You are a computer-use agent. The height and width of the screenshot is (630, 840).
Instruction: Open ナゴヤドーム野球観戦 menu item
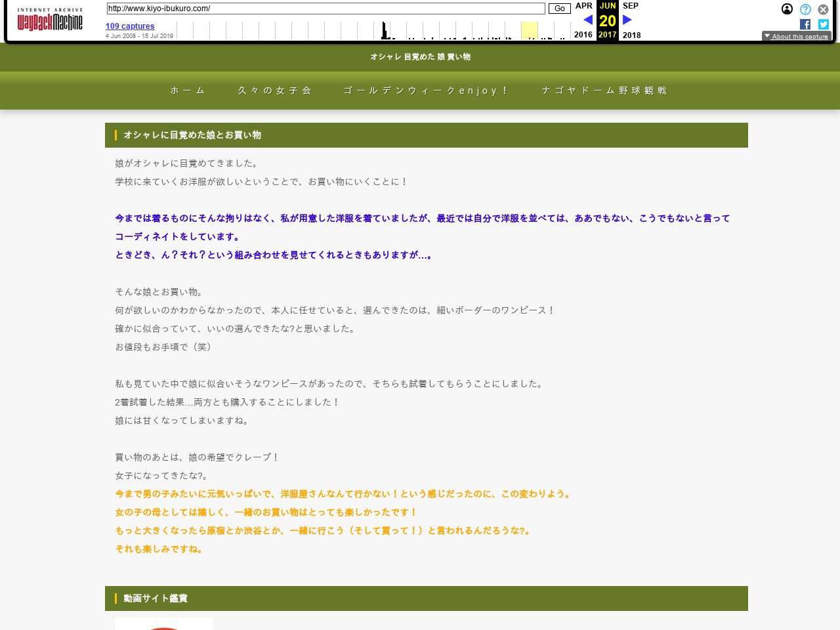[x=604, y=91]
